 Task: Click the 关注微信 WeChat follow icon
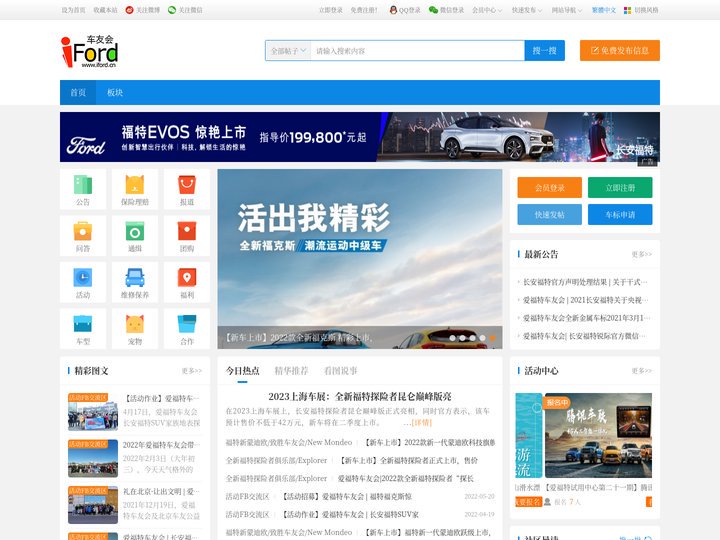pyautogui.click(x=172, y=10)
